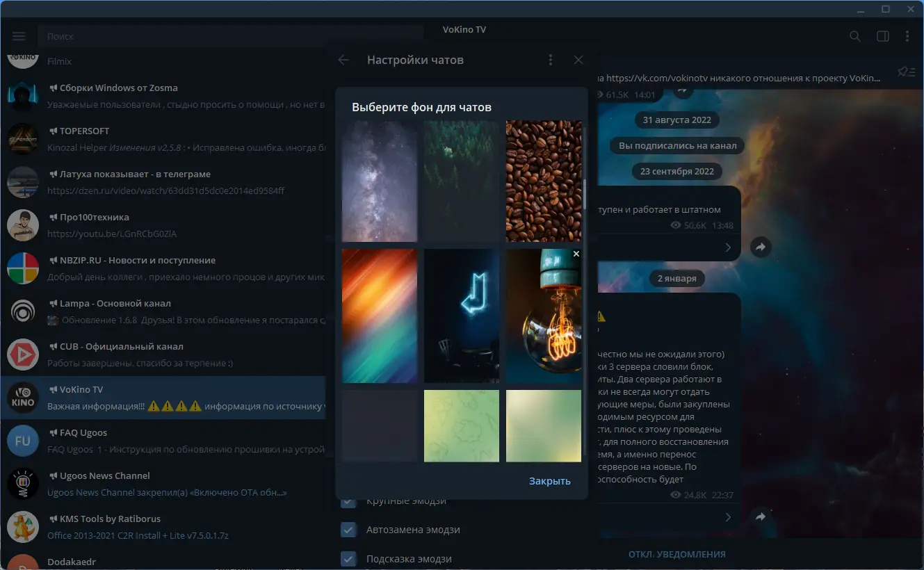Image resolution: width=924 pixels, height=570 pixels.
Task: Remove the light bulb wallpaper with X
Action: (576, 254)
